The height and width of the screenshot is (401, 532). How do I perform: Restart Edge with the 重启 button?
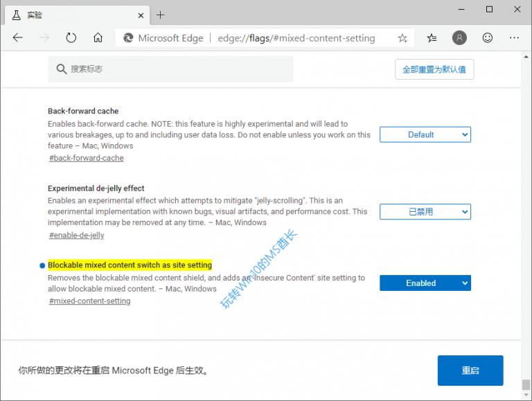click(470, 371)
